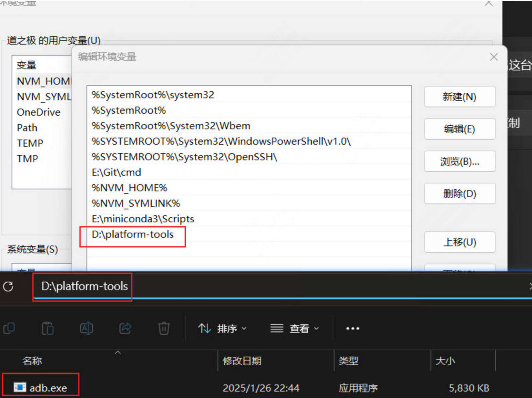Screen dimensions: 532x398
Task: Click the 新建(N) button
Action: (x=459, y=97)
